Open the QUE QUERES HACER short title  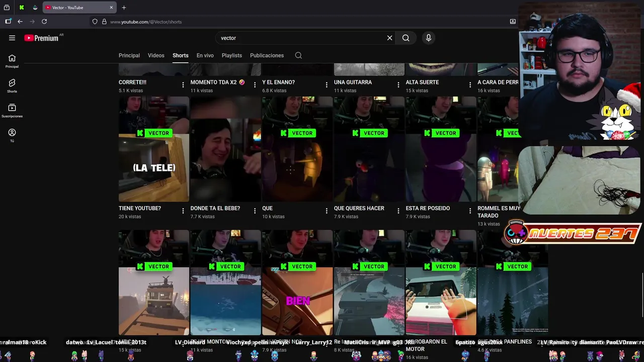point(359,208)
